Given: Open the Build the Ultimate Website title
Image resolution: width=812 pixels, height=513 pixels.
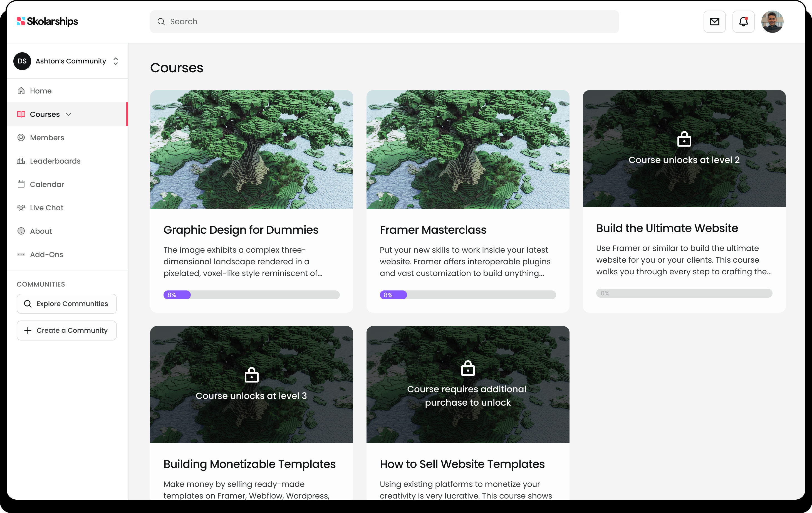Looking at the screenshot, I should 667,228.
